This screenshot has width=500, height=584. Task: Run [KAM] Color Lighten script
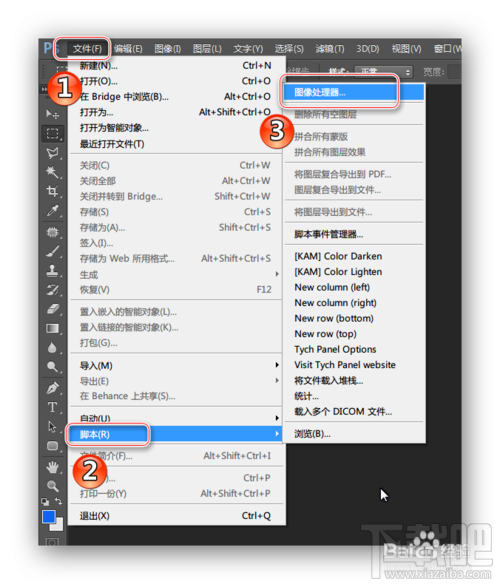[354, 272]
